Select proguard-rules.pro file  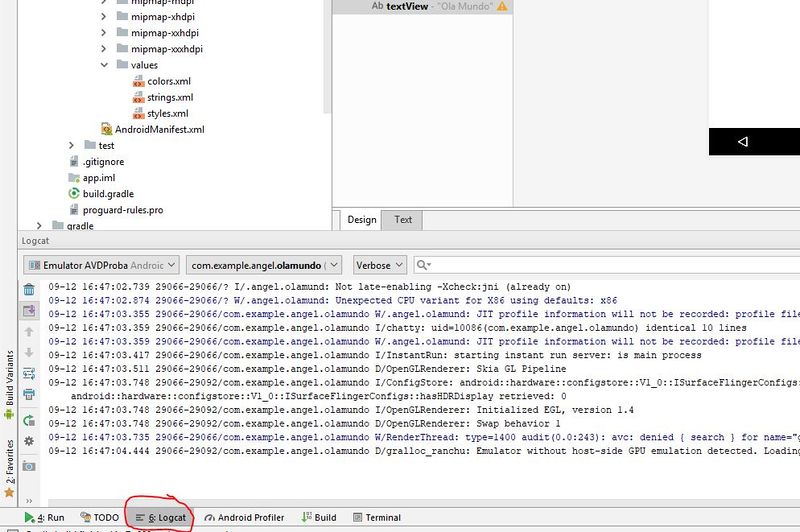click(116, 210)
